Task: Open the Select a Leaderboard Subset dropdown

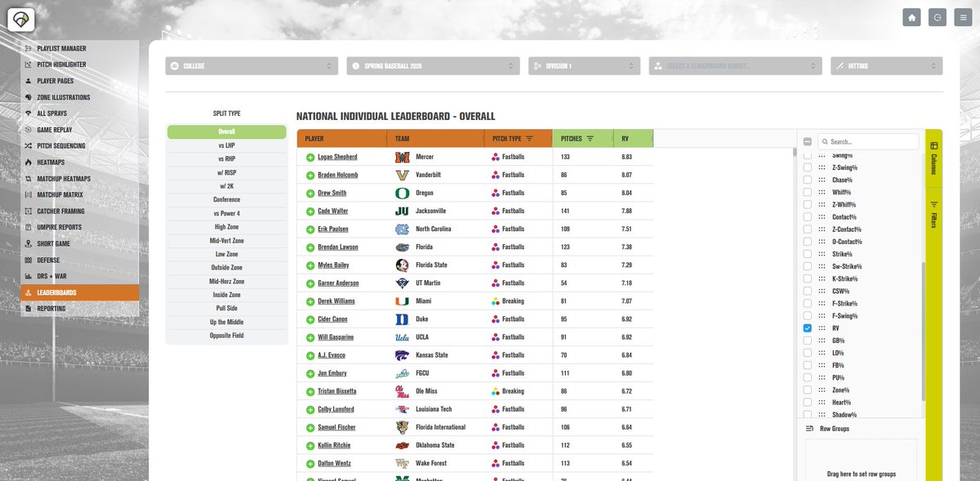Action: pos(735,66)
